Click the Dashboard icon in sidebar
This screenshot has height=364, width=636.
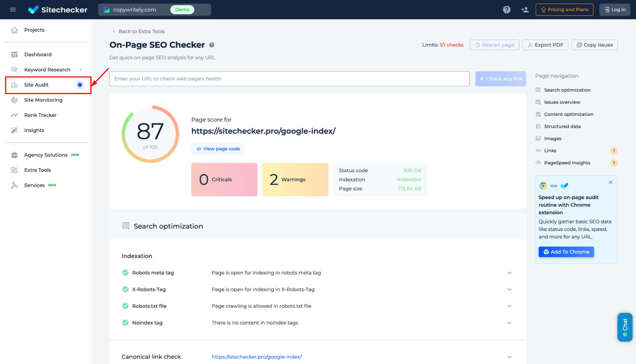pos(14,54)
